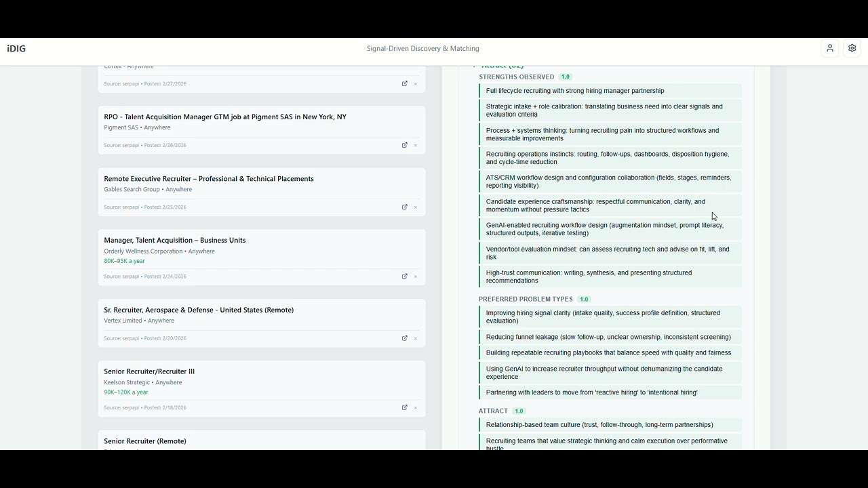Dismiss the Vertex Limited job card

[416, 338]
